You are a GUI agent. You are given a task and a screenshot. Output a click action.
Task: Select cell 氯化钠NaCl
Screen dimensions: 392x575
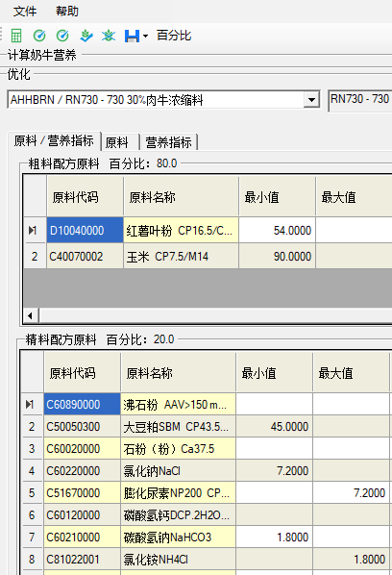[x=178, y=470]
